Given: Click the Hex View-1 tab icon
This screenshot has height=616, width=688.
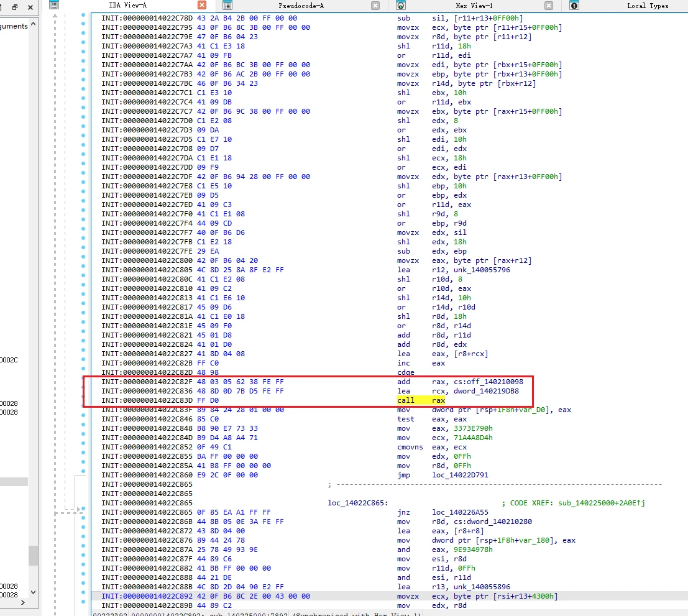Looking at the screenshot, I should [401, 5].
